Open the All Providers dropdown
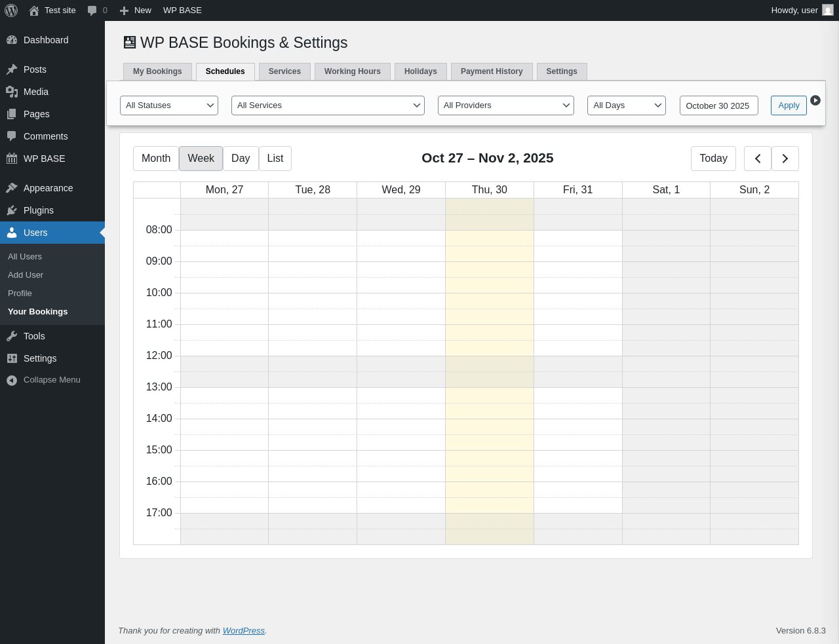The image size is (839, 644). pos(506,105)
